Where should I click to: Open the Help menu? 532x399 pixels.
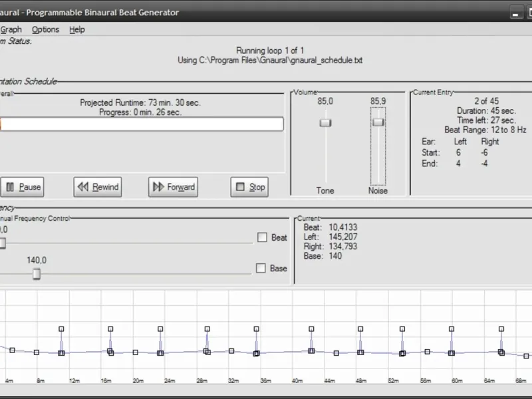pyautogui.click(x=77, y=29)
